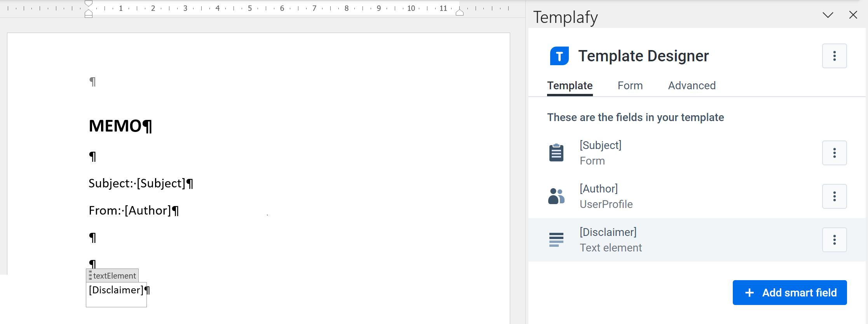The width and height of the screenshot is (868, 324).
Task: Click the [Disclaimer] placeholder in the document
Action: (116, 290)
